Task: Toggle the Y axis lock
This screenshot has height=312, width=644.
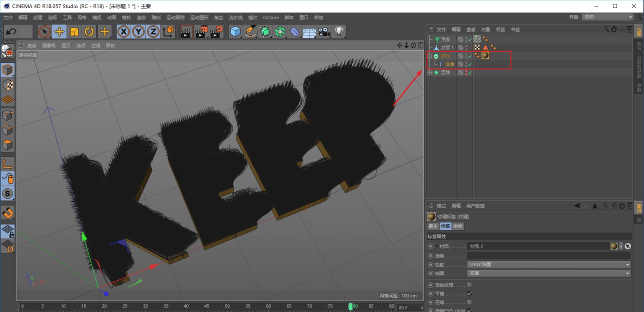Action: 138,32
